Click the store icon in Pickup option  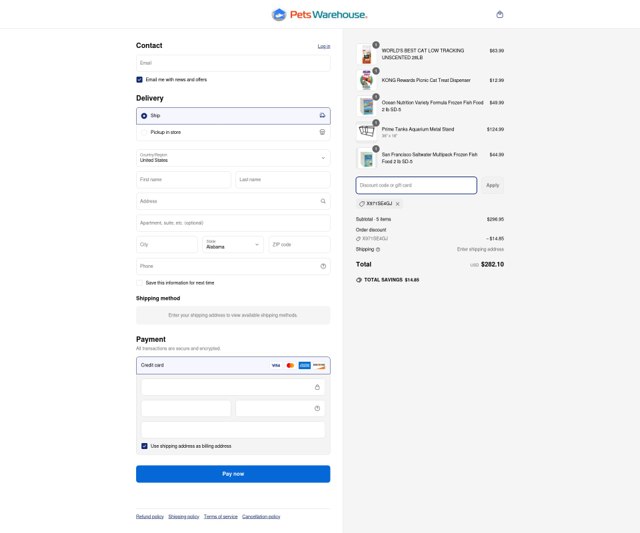click(x=322, y=132)
